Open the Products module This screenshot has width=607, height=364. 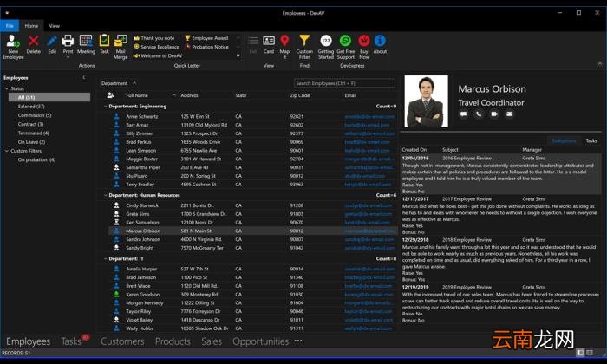click(x=173, y=341)
